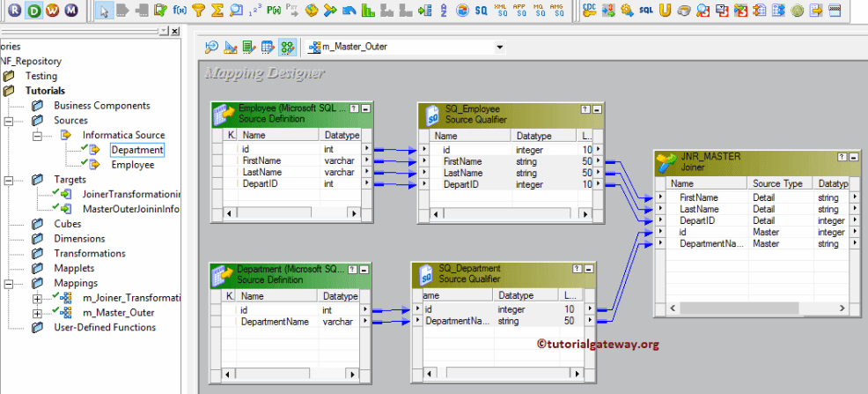Select the Mapplets folder
Image resolution: width=868 pixels, height=394 pixels.
[x=74, y=268]
